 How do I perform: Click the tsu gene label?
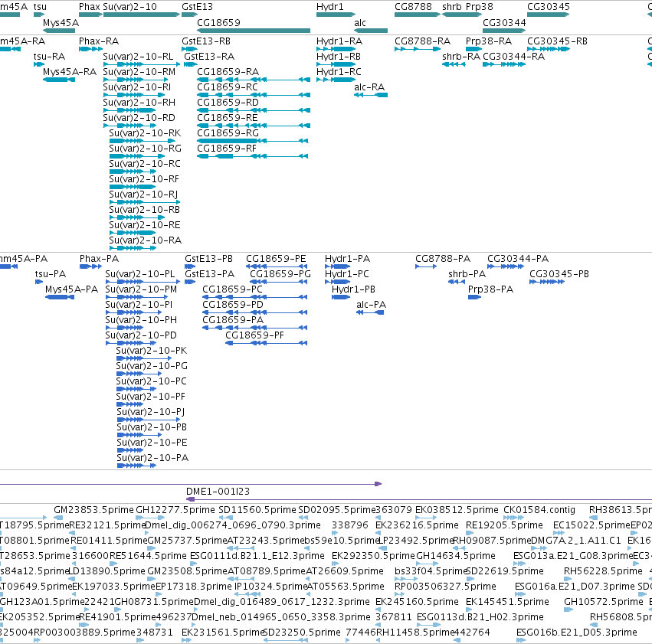(40, 7)
